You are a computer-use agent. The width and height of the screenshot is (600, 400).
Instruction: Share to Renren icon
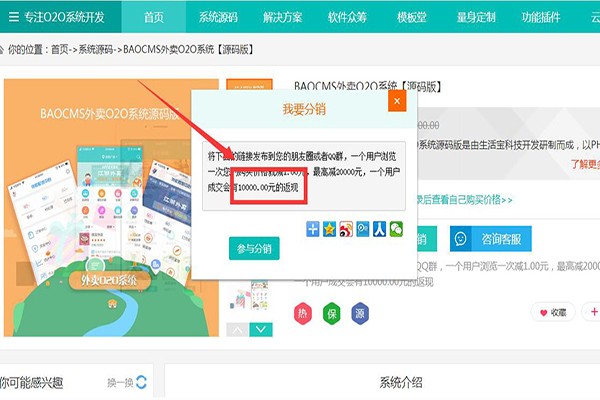[x=379, y=229]
